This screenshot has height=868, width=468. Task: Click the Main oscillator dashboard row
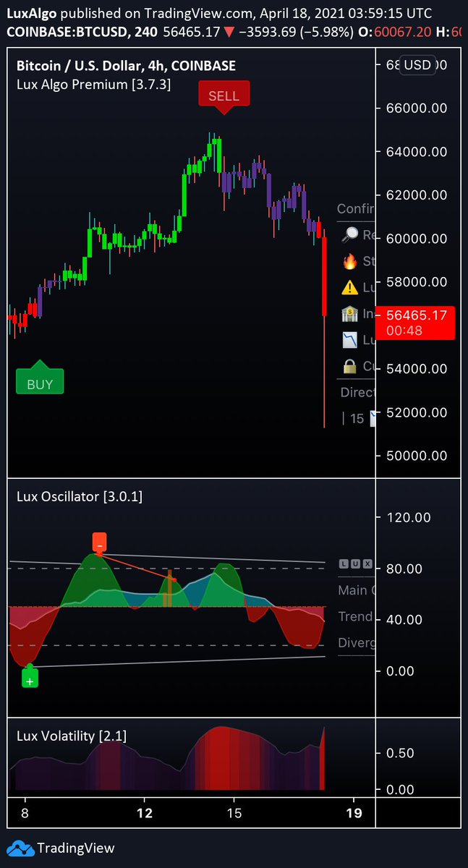(356, 590)
